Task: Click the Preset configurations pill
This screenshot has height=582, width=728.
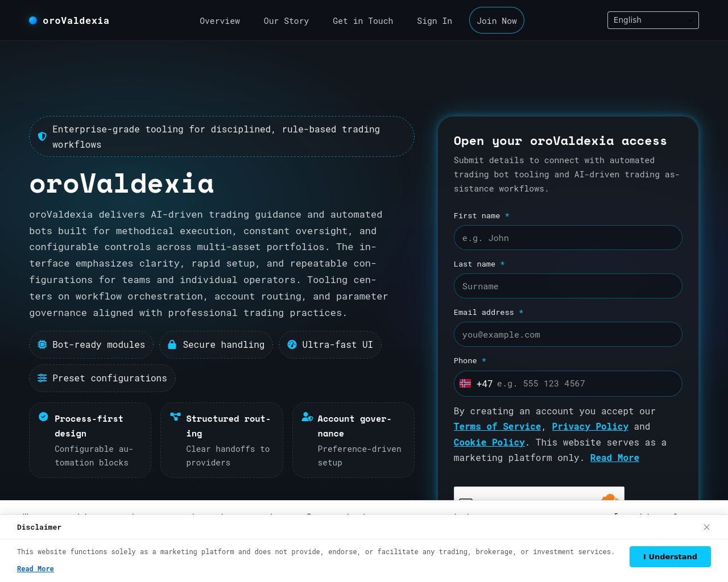Action: click(x=102, y=378)
